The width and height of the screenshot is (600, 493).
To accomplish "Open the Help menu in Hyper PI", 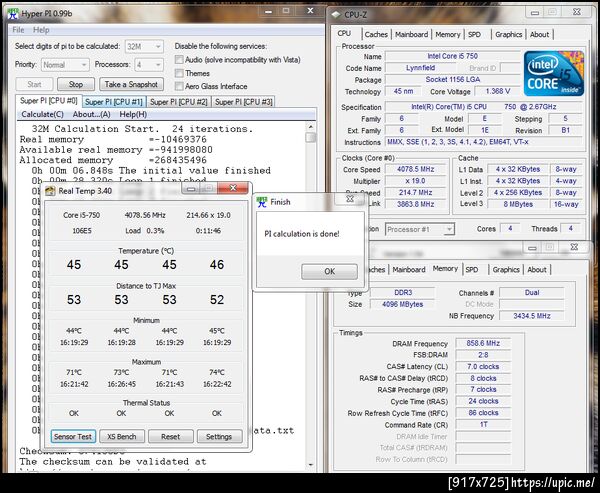I will pos(41,30).
